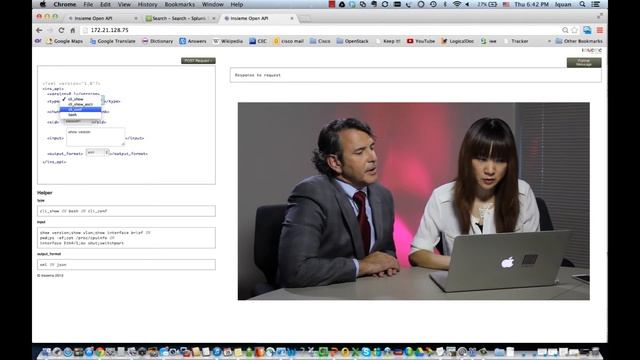Click the magnifier icon in the address bar
Screen dimensions: 640x360
click(x=565, y=30)
